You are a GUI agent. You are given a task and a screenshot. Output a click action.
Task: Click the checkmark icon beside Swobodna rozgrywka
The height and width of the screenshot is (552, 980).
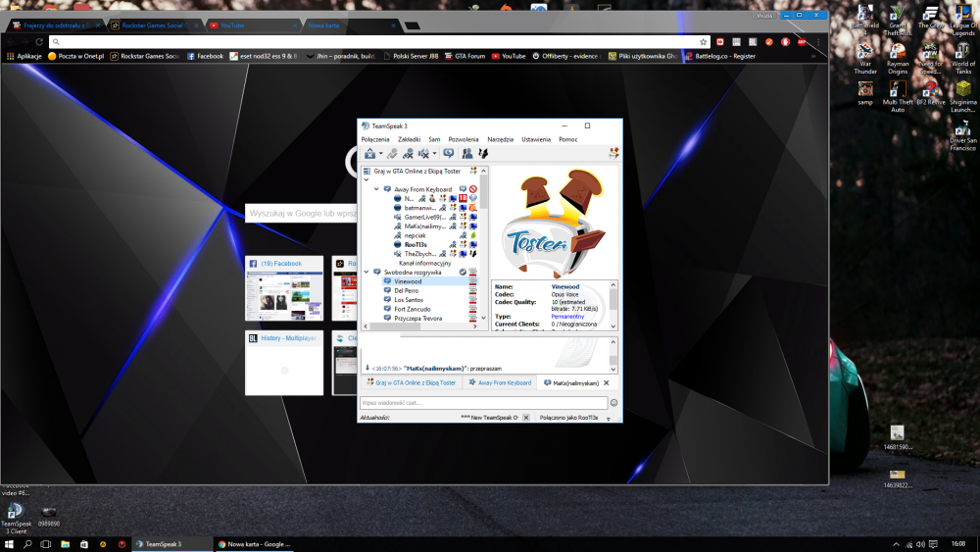(464, 272)
